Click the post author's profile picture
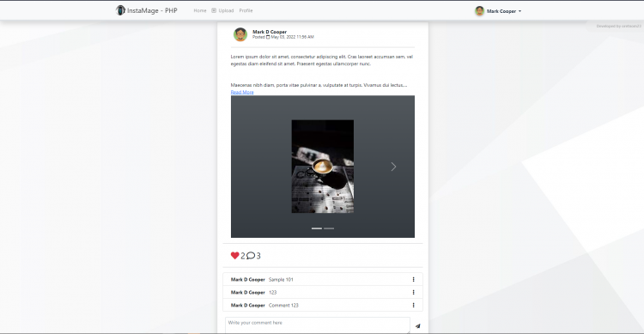This screenshot has width=644, height=334. pos(240,34)
